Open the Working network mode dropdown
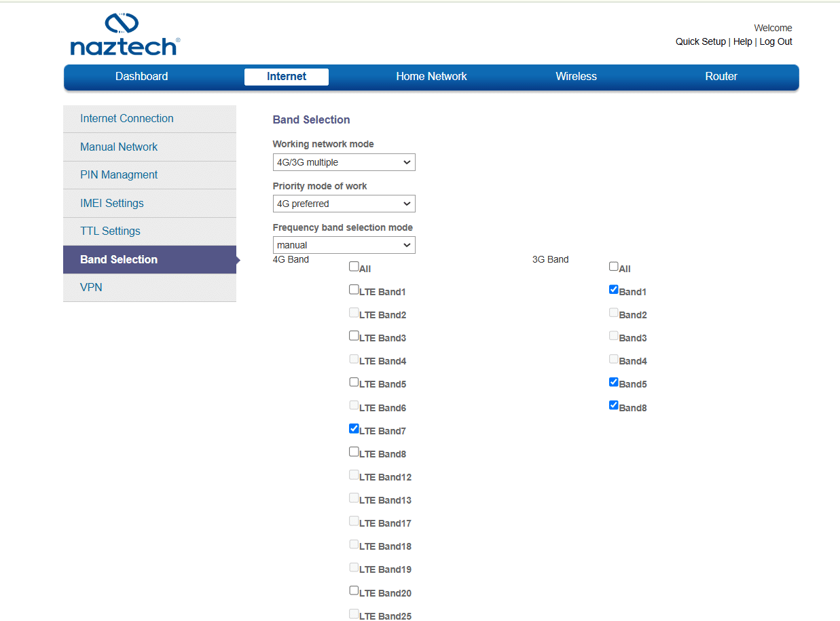The width and height of the screenshot is (840, 621). [x=344, y=162]
